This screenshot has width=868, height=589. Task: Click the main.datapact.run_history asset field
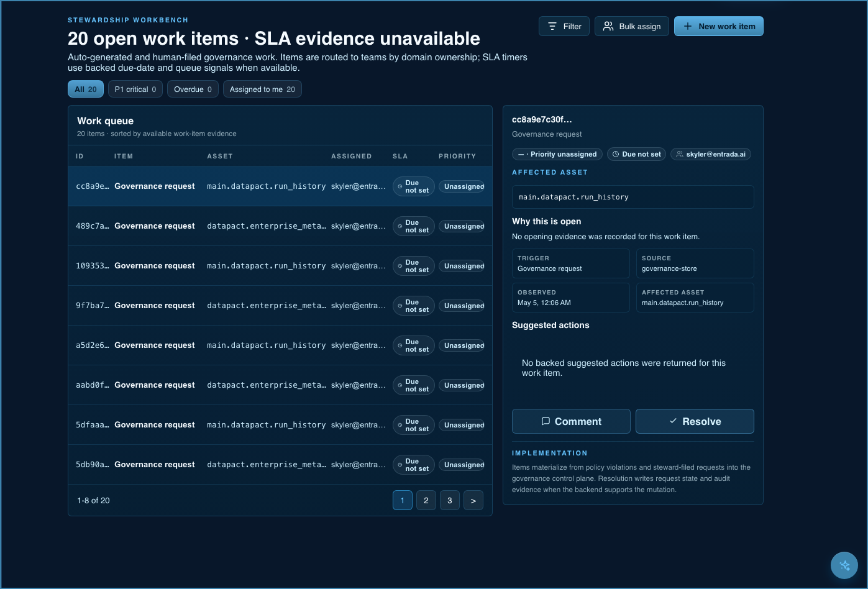[x=633, y=197]
